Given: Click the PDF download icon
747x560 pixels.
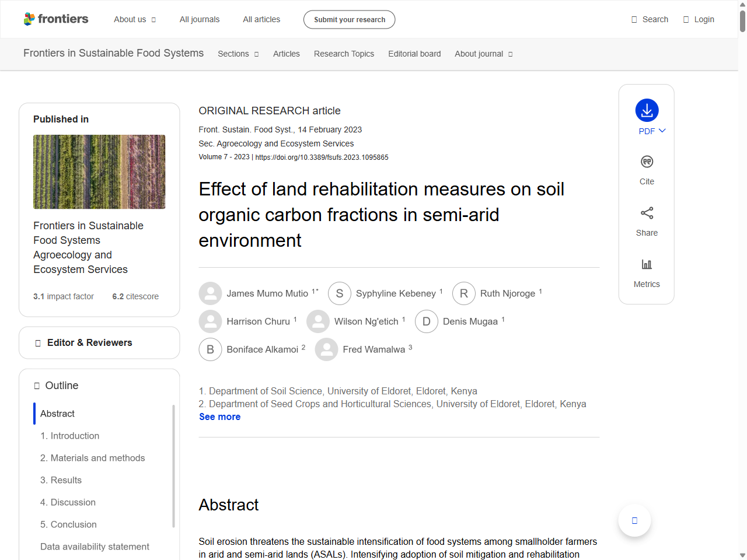Looking at the screenshot, I should [646, 110].
